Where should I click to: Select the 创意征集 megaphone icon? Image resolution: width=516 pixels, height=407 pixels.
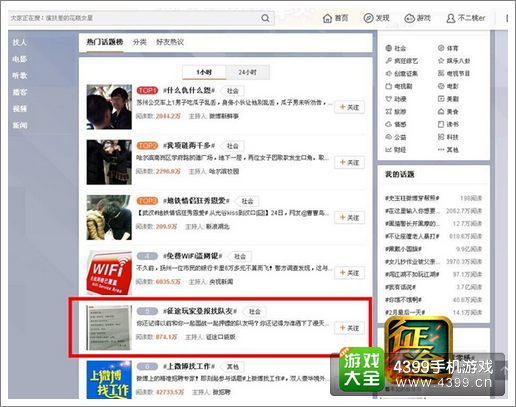[388, 73]
